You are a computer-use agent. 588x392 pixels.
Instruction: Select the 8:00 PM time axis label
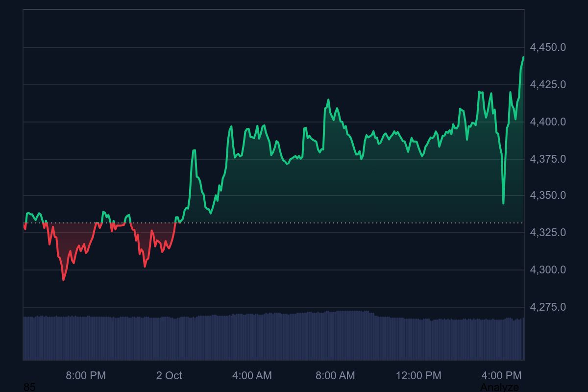86,376
